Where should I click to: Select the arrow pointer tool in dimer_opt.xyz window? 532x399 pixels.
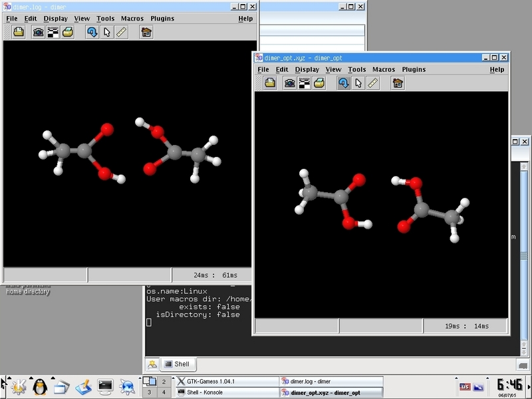click(x=358, y=83)
